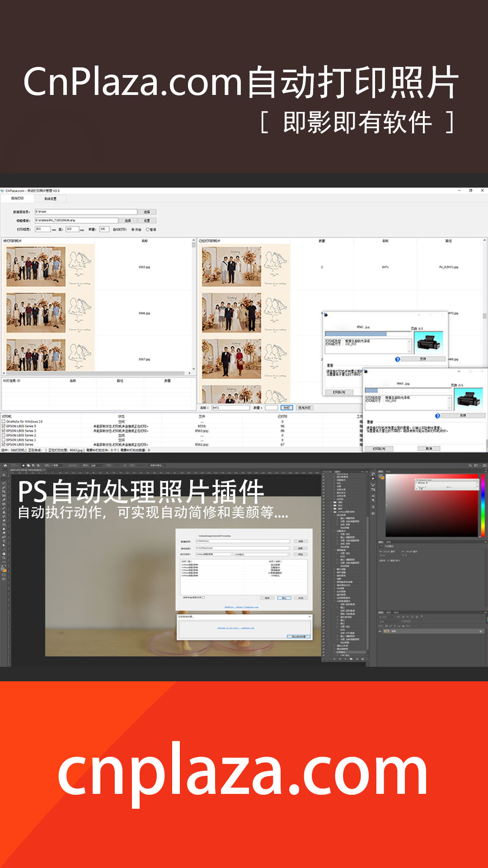Switch to the 现场打印 tab

(x=18, y=198)
